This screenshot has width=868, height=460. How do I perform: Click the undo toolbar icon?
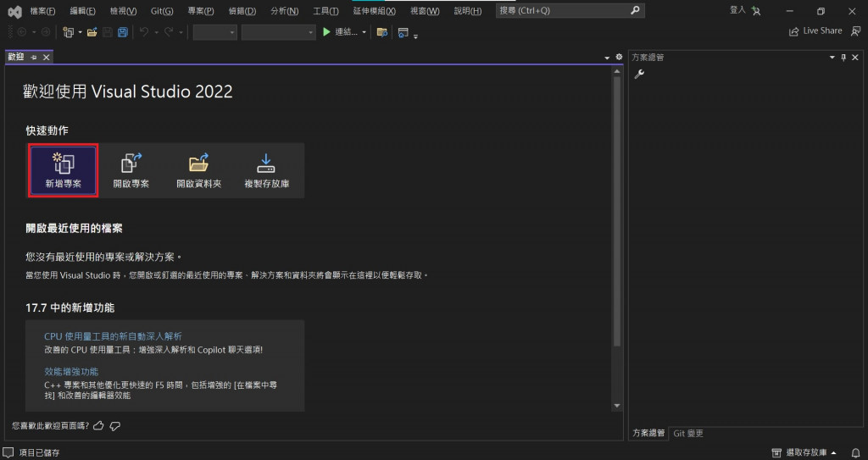point(144,33)
